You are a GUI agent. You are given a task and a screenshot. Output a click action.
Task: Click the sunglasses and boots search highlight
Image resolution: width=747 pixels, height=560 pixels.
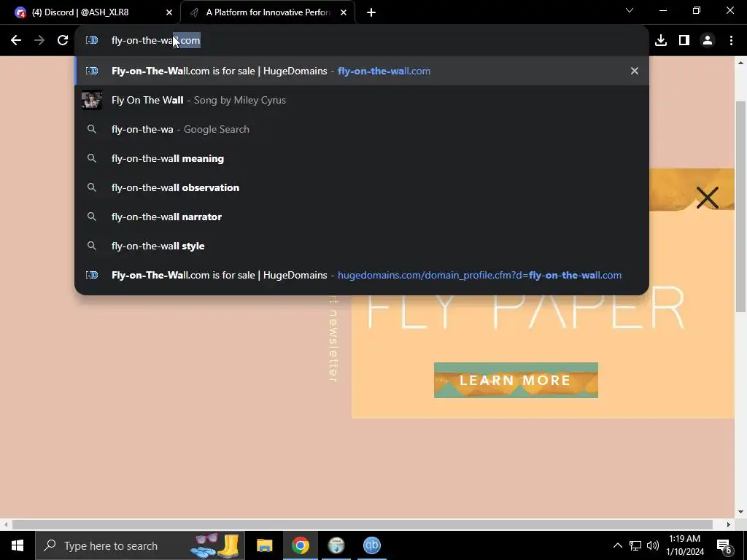click(x=215, y=545)
